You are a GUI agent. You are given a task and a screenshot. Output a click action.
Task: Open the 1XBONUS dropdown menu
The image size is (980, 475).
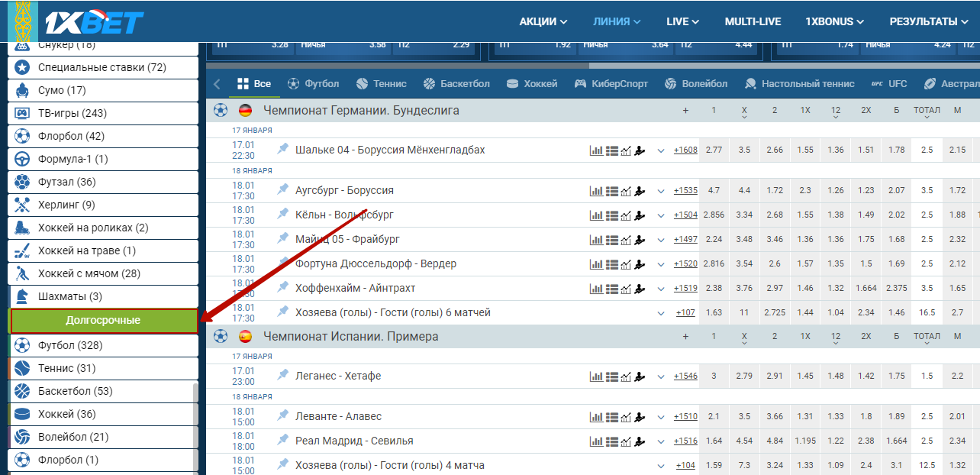point(835,21)
